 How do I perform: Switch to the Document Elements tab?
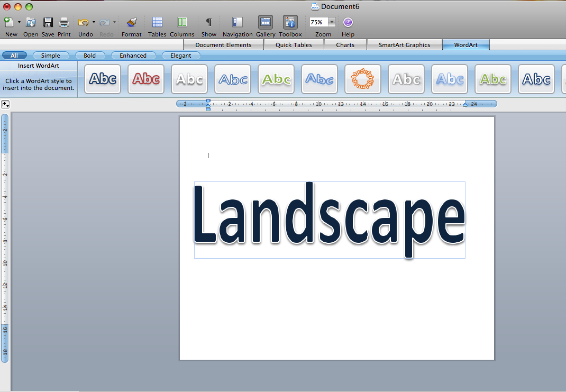coord(223,44)
